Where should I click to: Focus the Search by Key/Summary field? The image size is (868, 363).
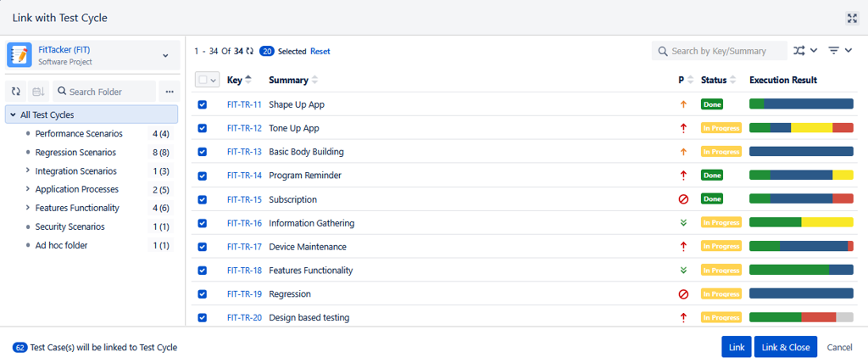(719, 50)
